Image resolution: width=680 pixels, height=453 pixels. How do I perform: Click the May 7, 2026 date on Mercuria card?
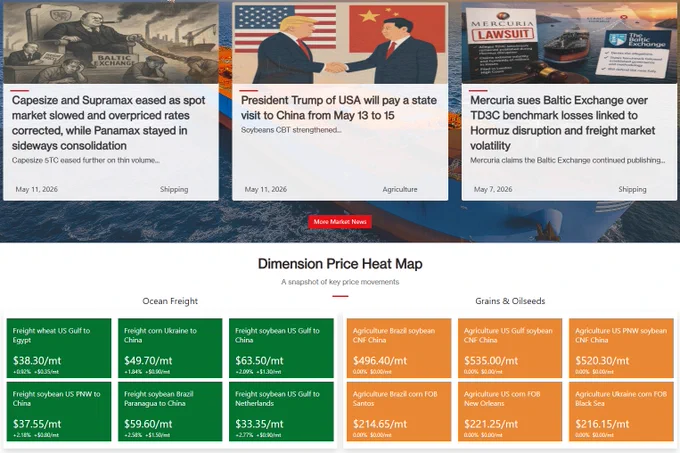point(493,189)
